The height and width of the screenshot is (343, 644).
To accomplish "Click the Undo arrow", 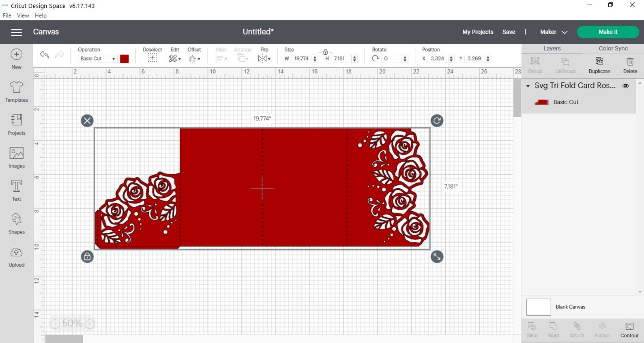I will coord(45,55).
